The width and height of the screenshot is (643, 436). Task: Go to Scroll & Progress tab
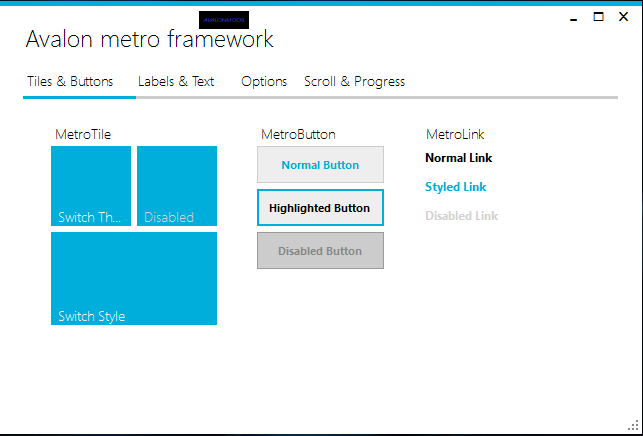pos(354,82)
